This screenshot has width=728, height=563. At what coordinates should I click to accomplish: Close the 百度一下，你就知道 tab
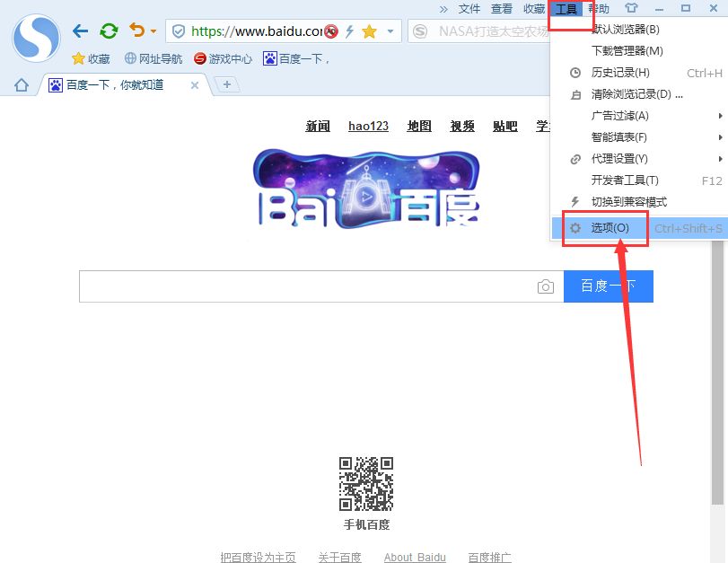196,85
